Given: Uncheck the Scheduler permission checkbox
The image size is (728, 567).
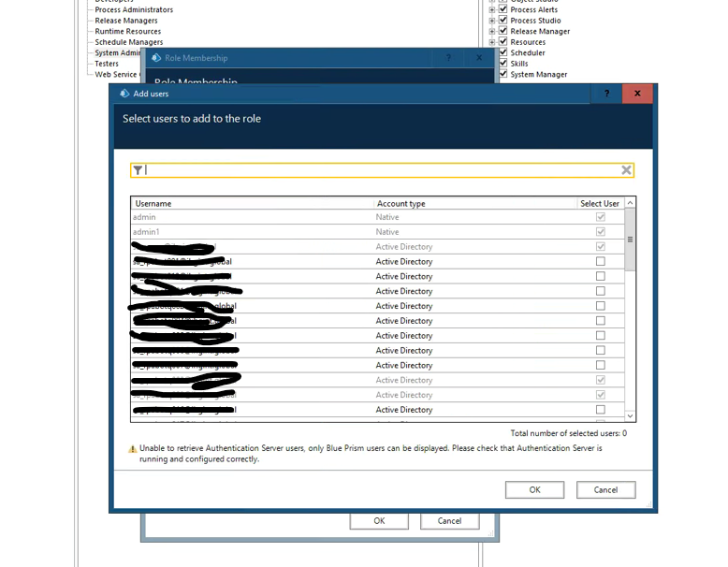Looking at the screenshot, I should click(502, 52).
